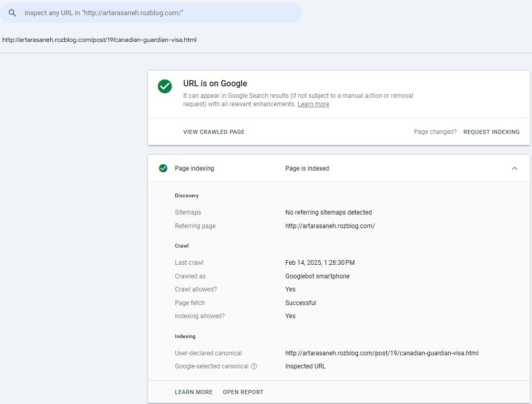Click the success checkmark in the status header
The width and height of the screenshot is (532, 404).
tap(165, 87)
